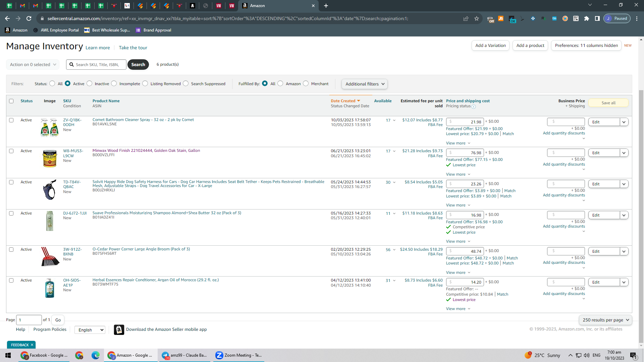644x362 pixels.
Task: Open the Edit dropdown arrow for Minwax row
Action: tap(624, 153)
